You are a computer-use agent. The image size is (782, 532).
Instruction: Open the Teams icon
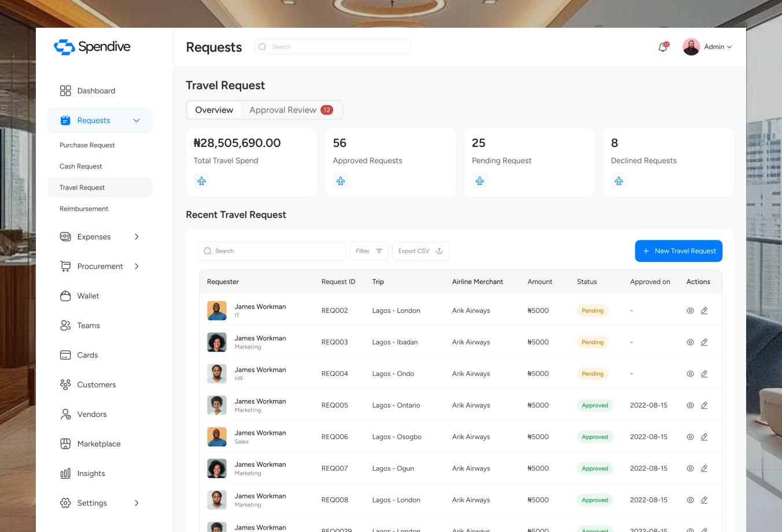coord(65,326)
